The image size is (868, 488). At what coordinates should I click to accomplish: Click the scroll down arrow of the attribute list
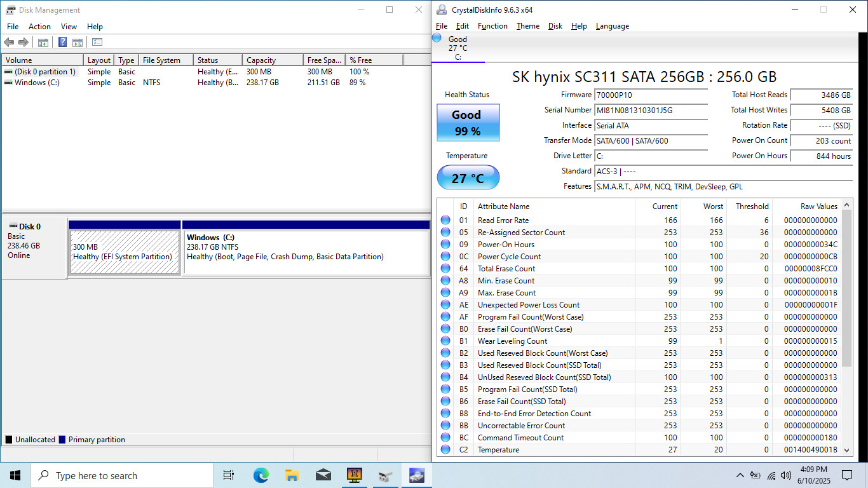[x=846, y=449]
